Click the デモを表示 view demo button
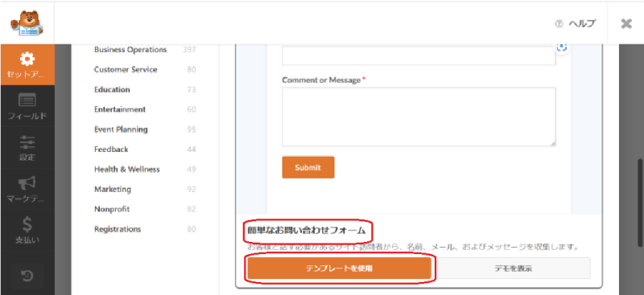Viewport: 644px width, 295px height. point(514,268)
